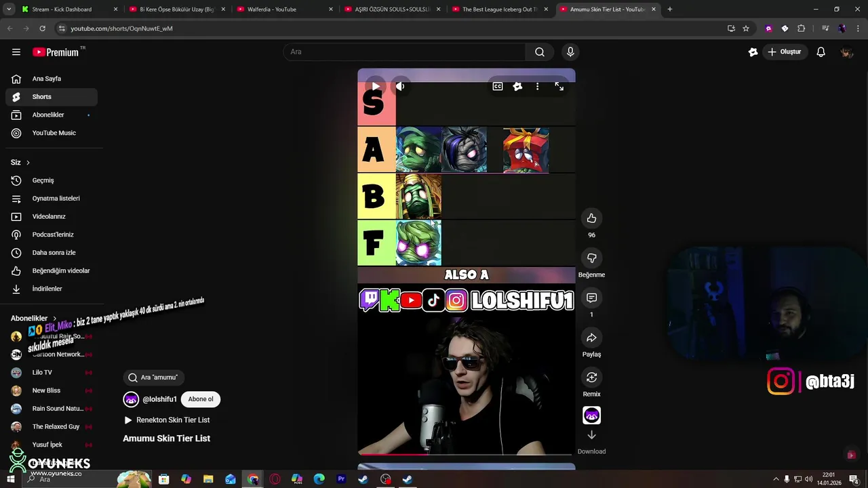Open the account avatar menu
Viewport: 868px width, 488px height.
[846, 52]
